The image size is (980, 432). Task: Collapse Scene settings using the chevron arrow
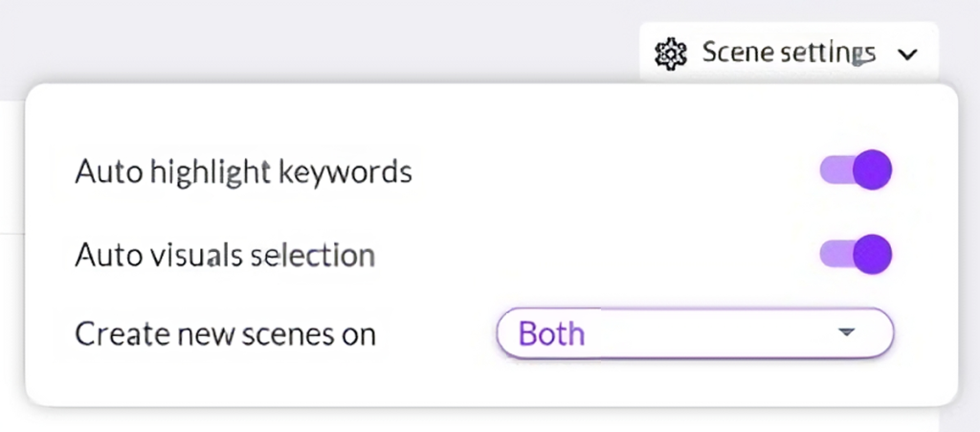point(908,54)
